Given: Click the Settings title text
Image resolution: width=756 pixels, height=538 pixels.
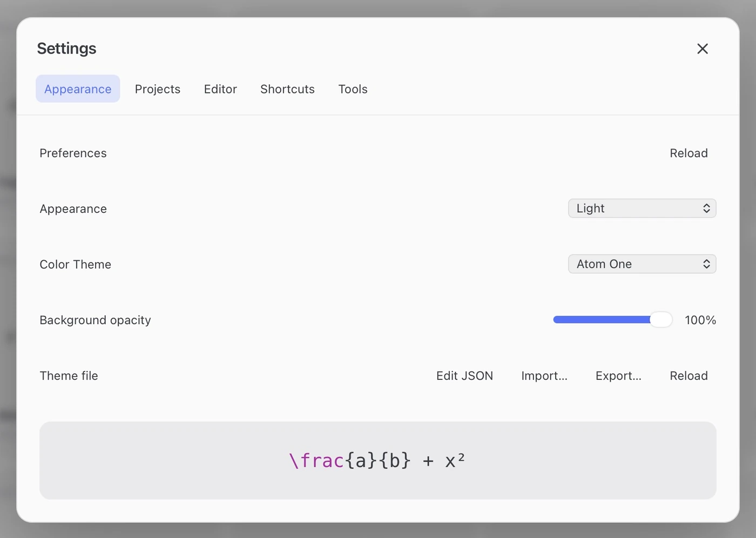Looking at the screenshot, I should [x=66, y=49].
